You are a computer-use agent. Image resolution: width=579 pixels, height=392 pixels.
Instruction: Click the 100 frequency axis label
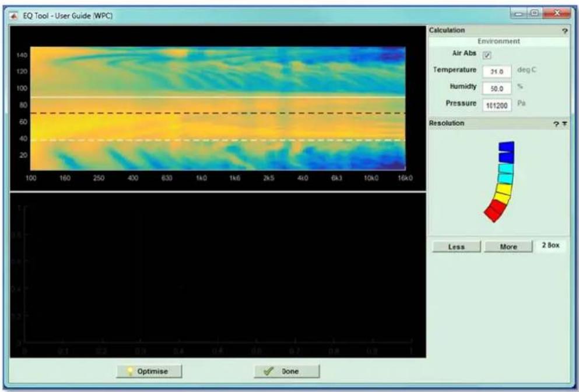31,178
